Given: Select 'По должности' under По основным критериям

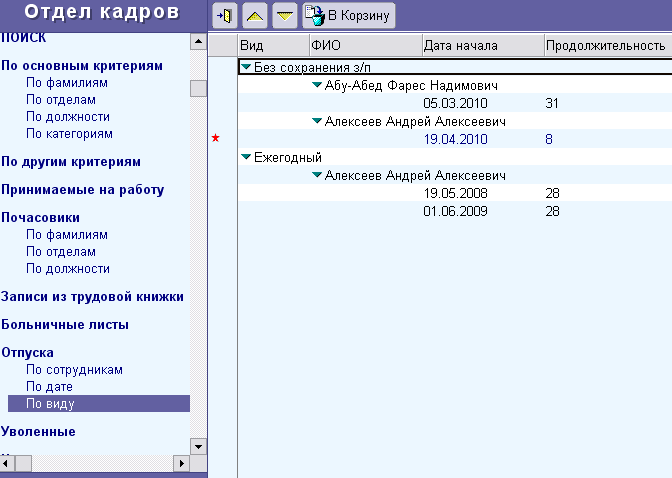Looking at the screenshot, I should [68, 117].
